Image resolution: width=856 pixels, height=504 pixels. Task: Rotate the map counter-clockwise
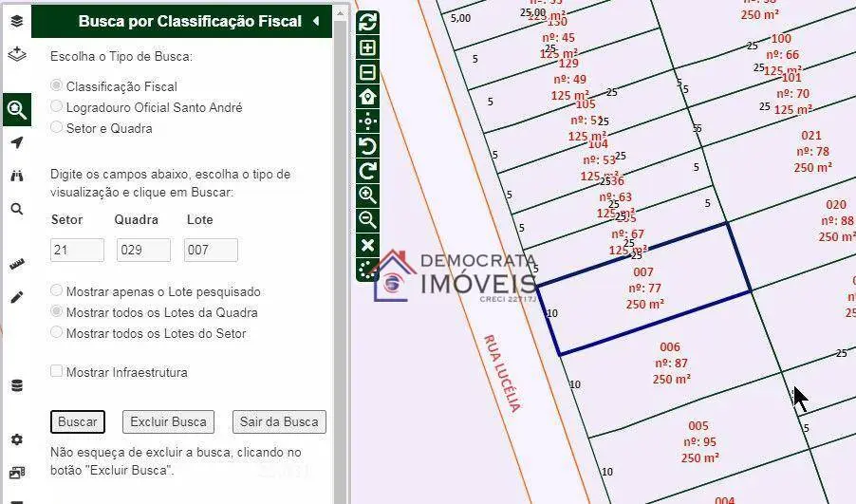367,145
